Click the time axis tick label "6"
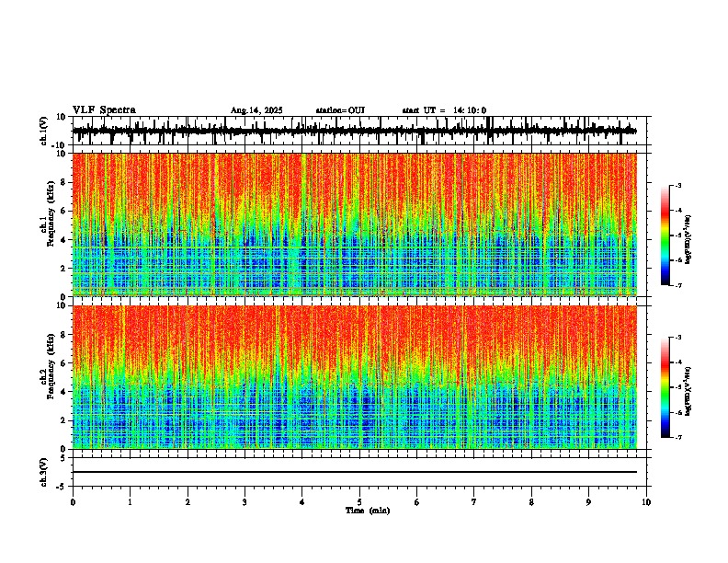Image resolution: width=728 pixels, height=563 pixels. click(x=417, y=502)
